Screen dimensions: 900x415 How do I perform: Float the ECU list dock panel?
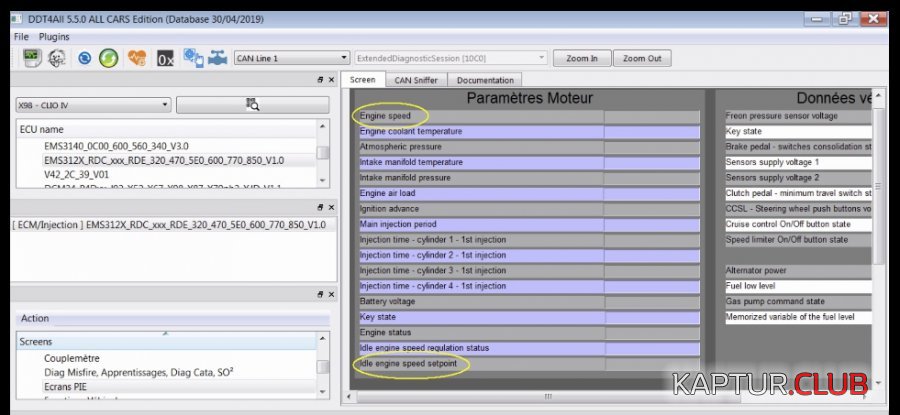tap(320, 80)
